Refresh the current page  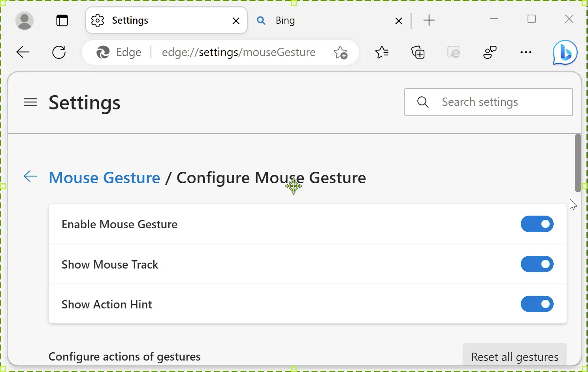[59, 52]
